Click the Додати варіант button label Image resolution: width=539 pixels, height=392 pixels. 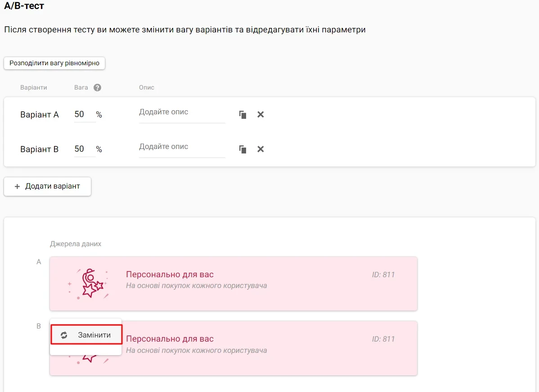[x=53, y=186]
